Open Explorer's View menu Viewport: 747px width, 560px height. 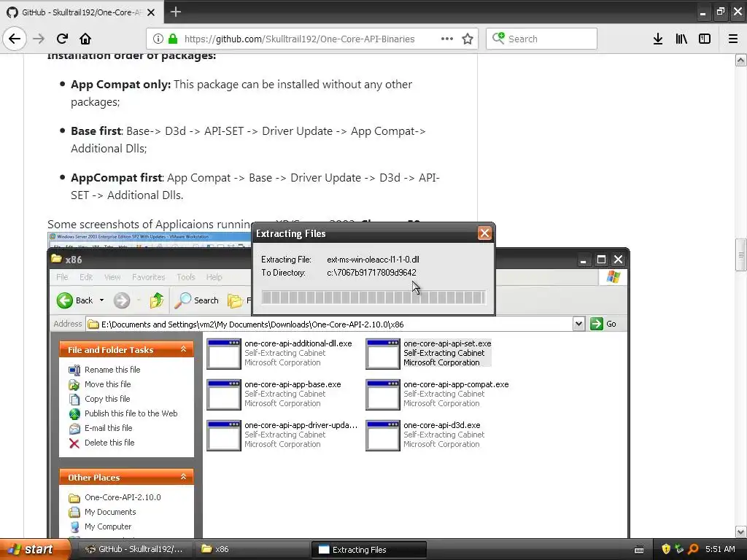tap(112, 276)
